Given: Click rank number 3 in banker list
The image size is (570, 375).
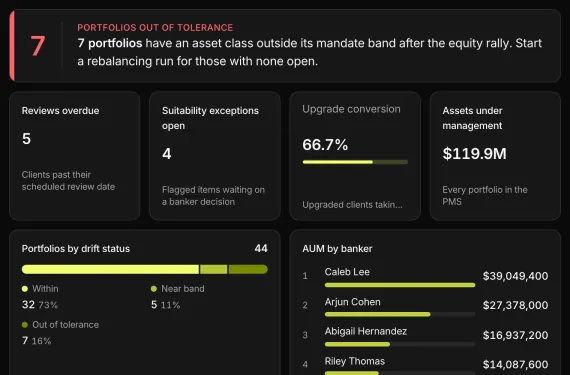Looking at the screenshot, I should 305,335.
